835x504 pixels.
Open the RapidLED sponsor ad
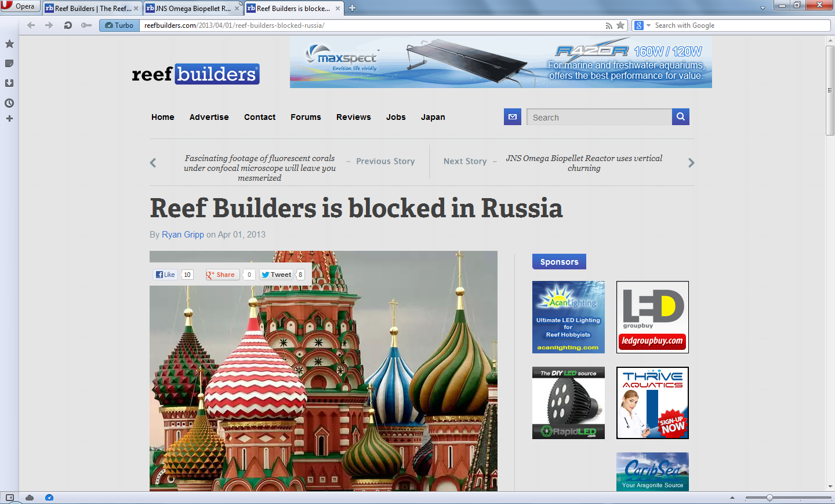(x=568, y=403)
